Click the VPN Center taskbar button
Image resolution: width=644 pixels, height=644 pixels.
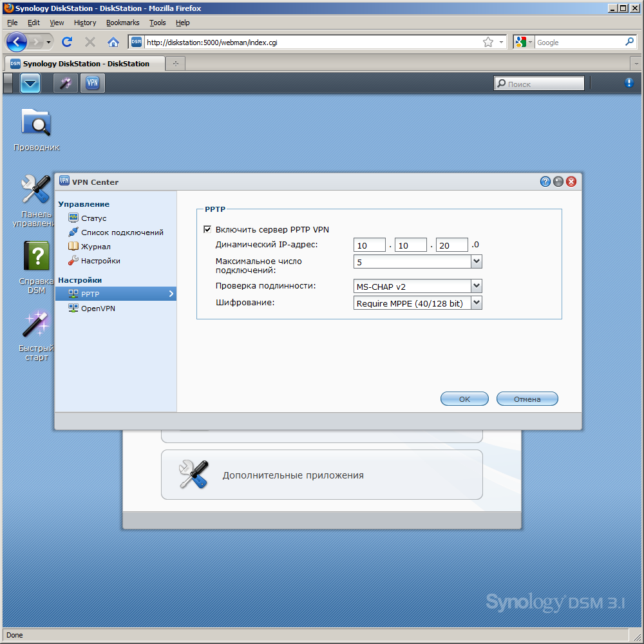(92, 83)
